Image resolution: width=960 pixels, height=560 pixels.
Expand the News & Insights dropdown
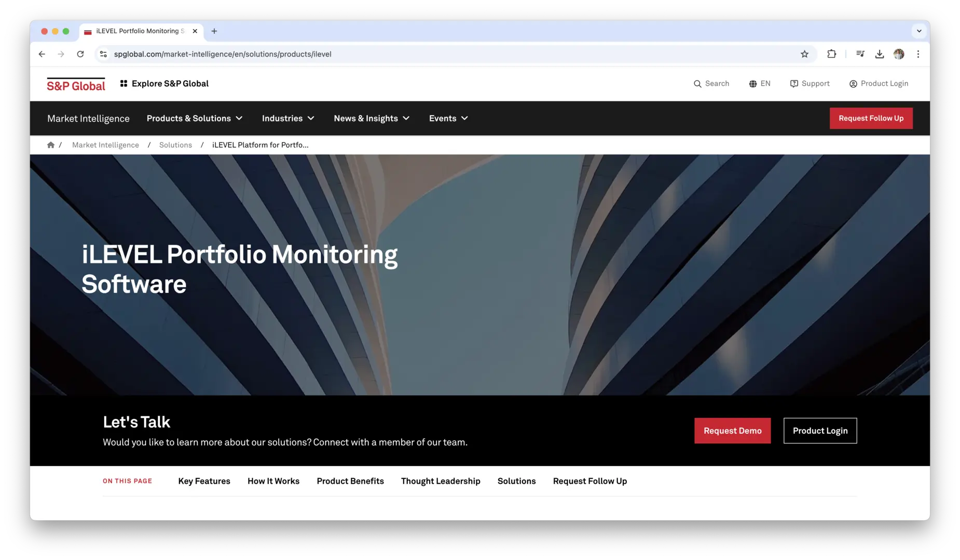click(x=372, y=118)
